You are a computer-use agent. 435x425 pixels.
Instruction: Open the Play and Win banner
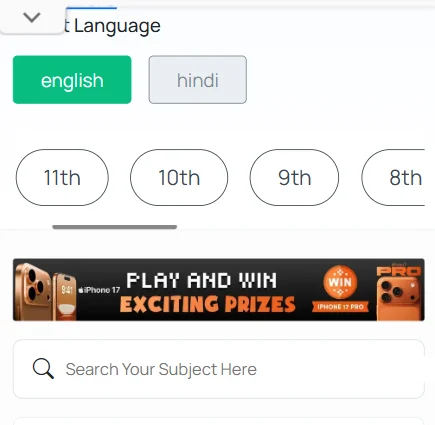click(219, 290)
